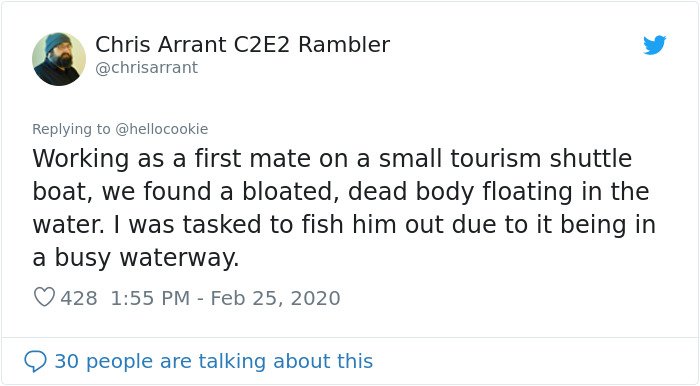Visit the @chrisarrant handle link
Viewport: 700px width, 386px height.
click(x=146, y=68)
